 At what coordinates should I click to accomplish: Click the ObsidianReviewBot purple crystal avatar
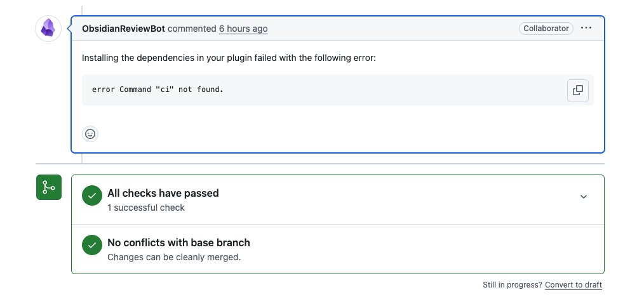pos(48,29)
